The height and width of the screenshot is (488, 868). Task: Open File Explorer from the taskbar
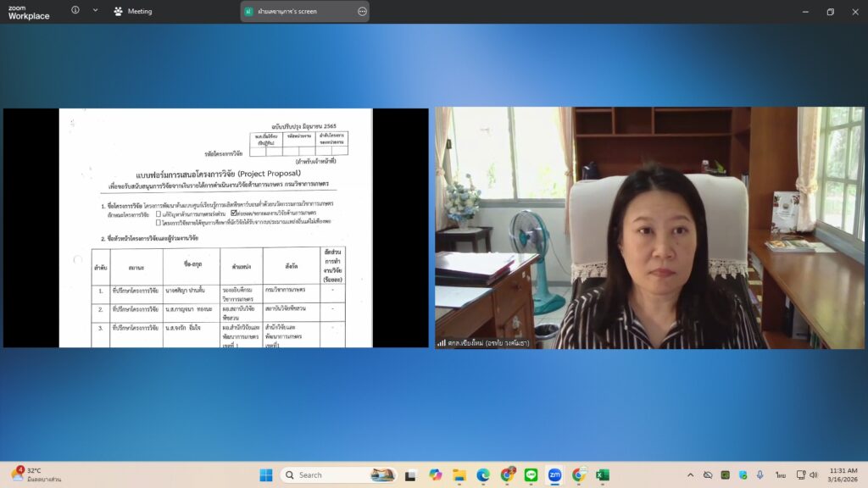[x=459, y=474]
